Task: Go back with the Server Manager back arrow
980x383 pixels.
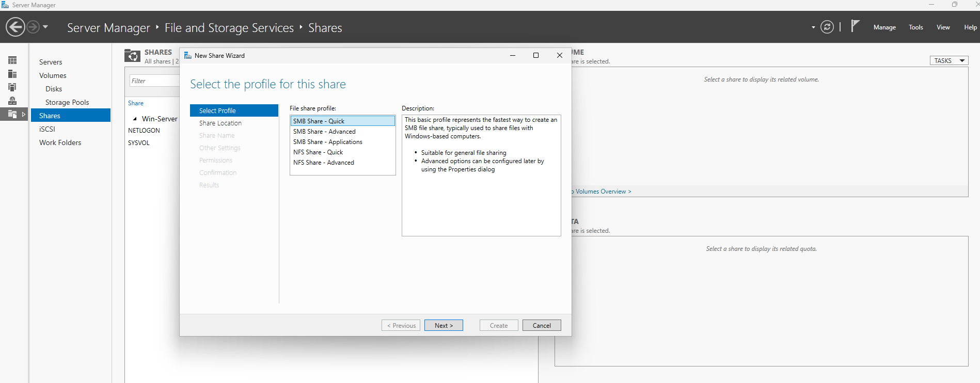Action: coord(15,27)
